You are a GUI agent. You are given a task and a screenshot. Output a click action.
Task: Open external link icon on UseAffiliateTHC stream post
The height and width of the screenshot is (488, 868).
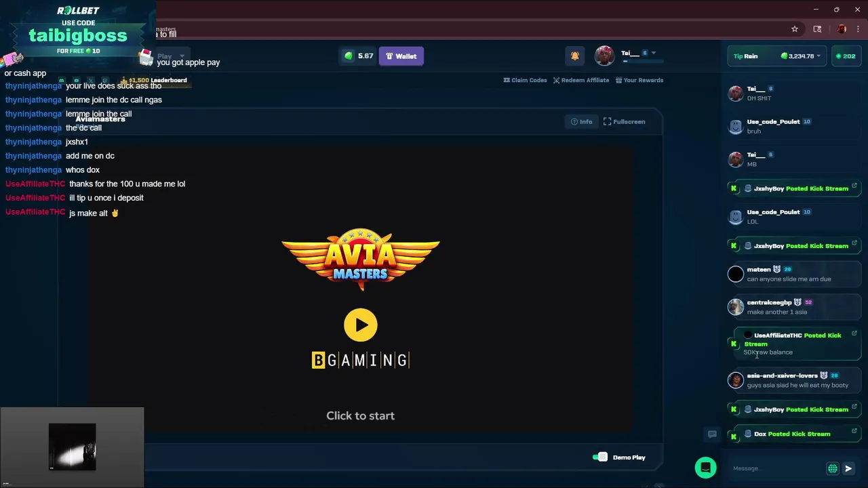point(854,333)
